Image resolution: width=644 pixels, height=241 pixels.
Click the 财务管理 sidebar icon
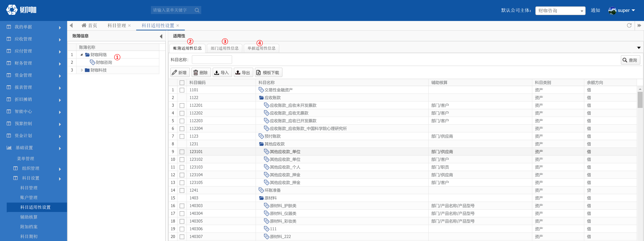pyautogui.click(x=9, y=63)
